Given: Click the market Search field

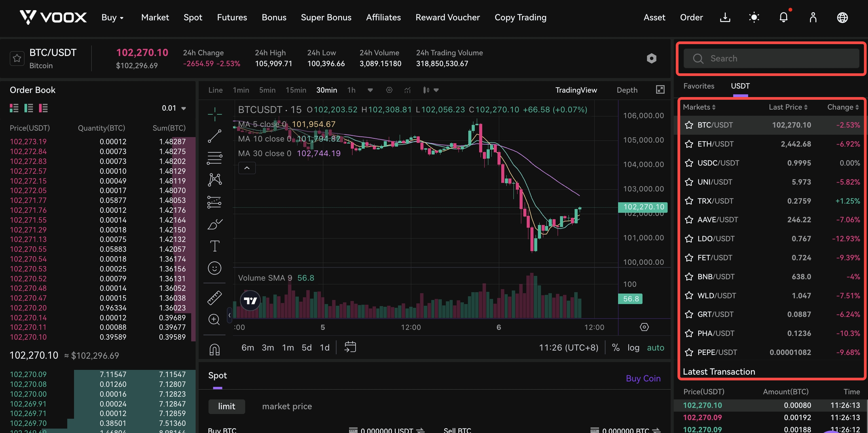Looking at the screenshot, I should tap(771, 58).
